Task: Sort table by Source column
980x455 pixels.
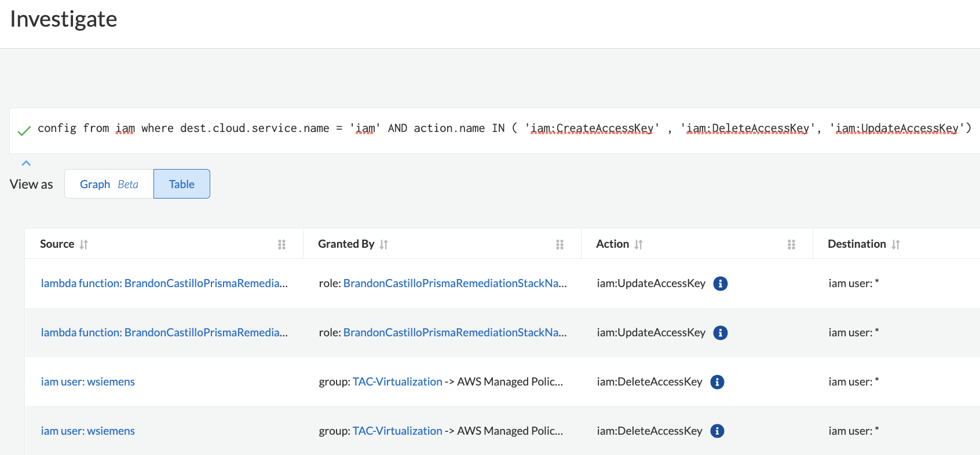Action: pyautogui.click(x=84, y=244)
